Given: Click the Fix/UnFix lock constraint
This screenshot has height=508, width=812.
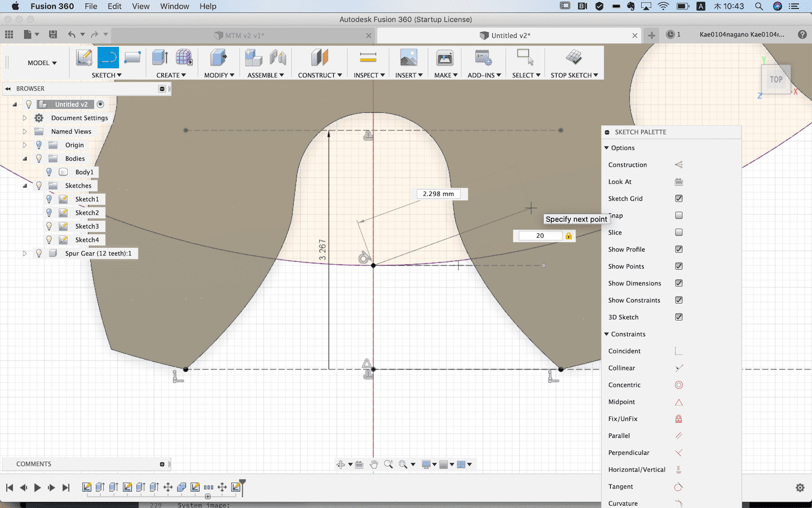Looking at the screenshot, I should click(678, 419).
